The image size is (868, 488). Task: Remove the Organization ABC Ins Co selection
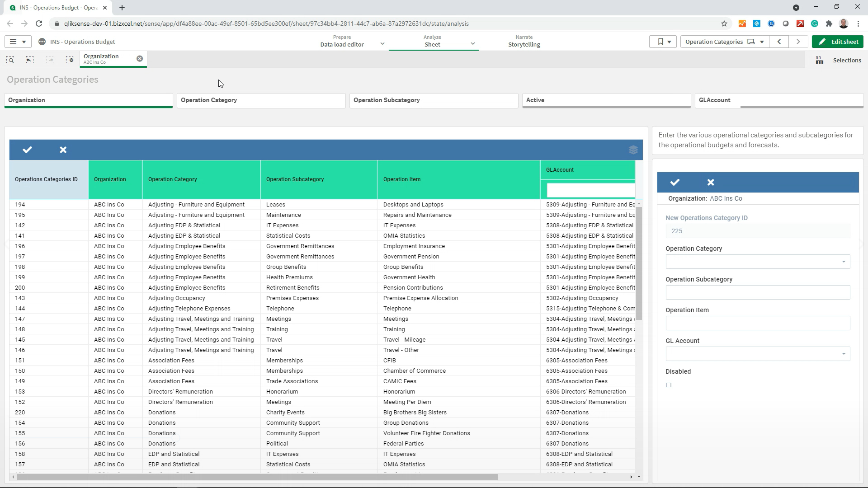tap(140, 59)
